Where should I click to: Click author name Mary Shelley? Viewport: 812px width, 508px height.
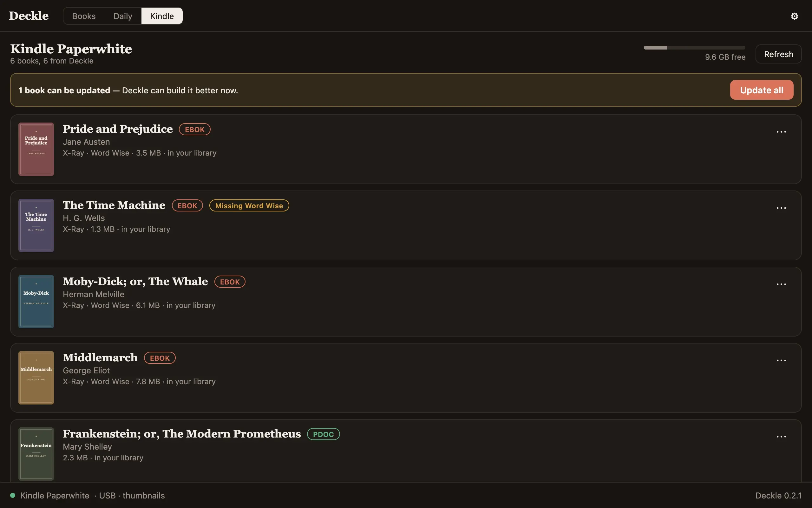tap(87, 447)
